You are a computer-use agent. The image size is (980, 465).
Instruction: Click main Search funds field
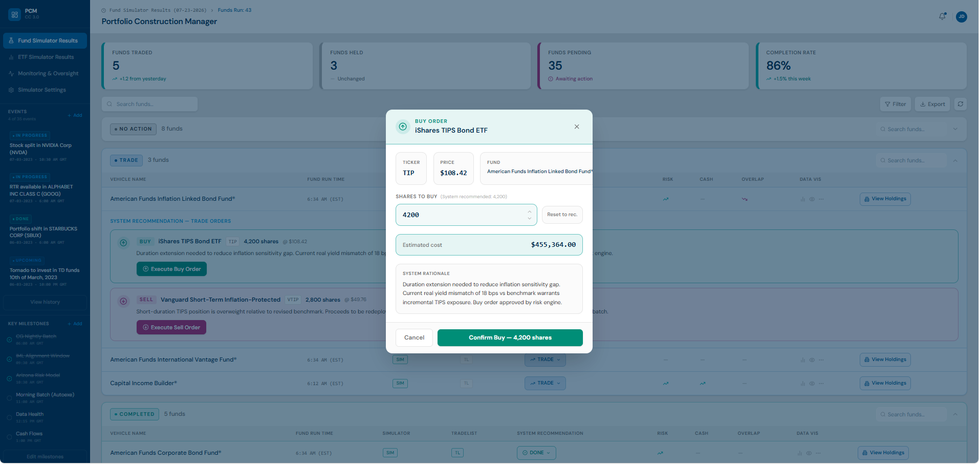click(149, 104)
